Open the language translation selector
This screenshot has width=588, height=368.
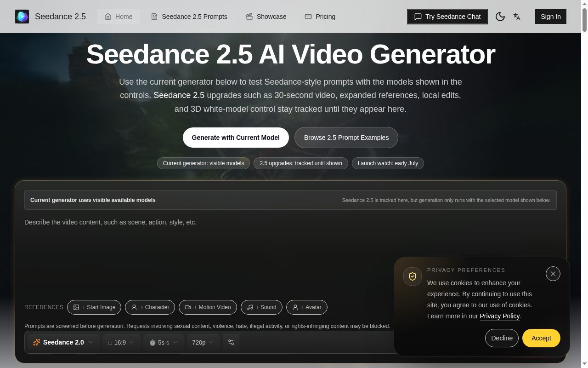517,17
